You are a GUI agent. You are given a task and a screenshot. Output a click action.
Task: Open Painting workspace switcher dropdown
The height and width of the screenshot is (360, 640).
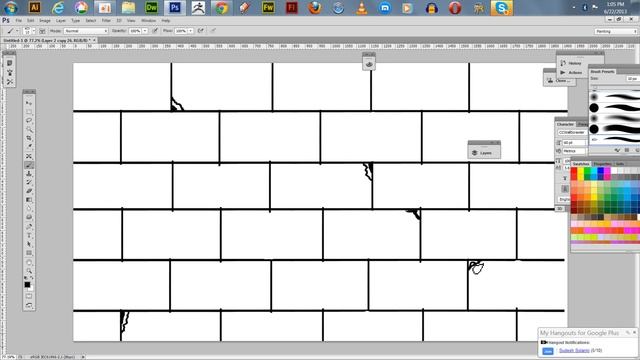pyautogui.click(x=616, y=31)
